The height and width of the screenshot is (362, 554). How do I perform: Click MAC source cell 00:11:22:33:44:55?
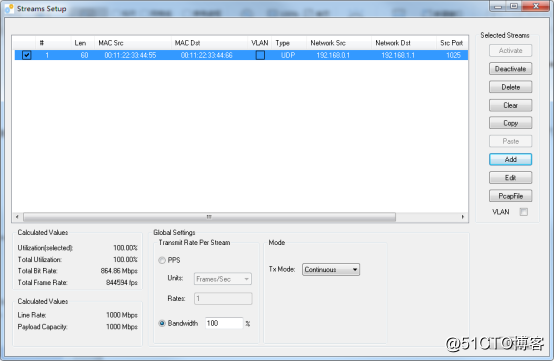point(130,55)
